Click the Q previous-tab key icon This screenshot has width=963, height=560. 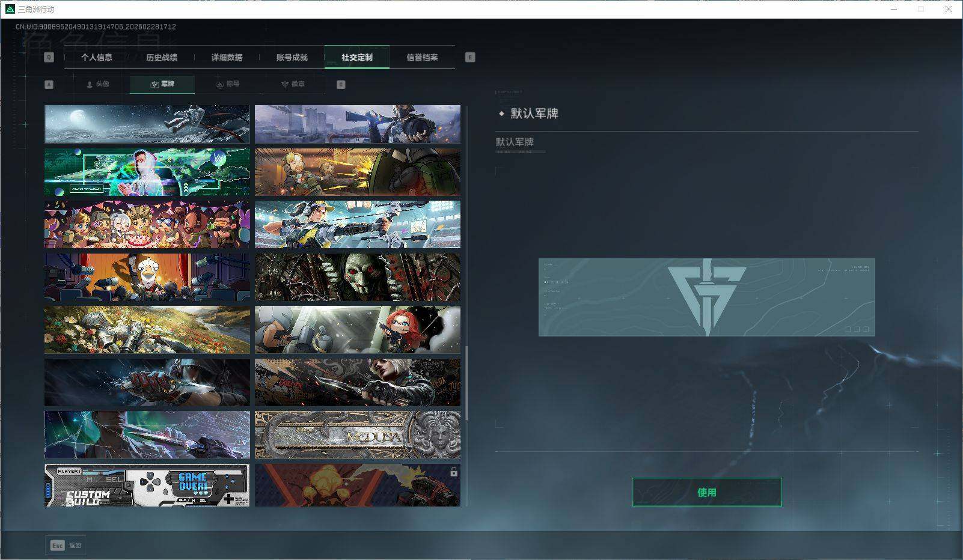tap(49, 57)
